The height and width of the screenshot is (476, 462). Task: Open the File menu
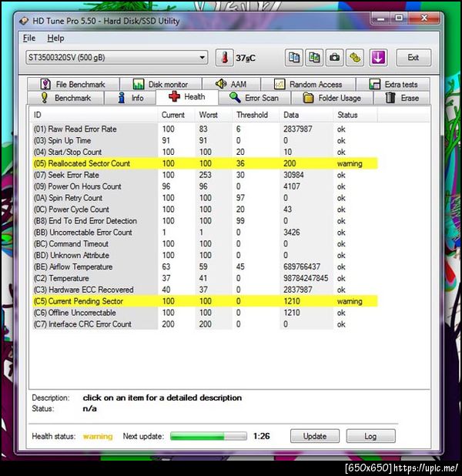(x=29, y=39)
